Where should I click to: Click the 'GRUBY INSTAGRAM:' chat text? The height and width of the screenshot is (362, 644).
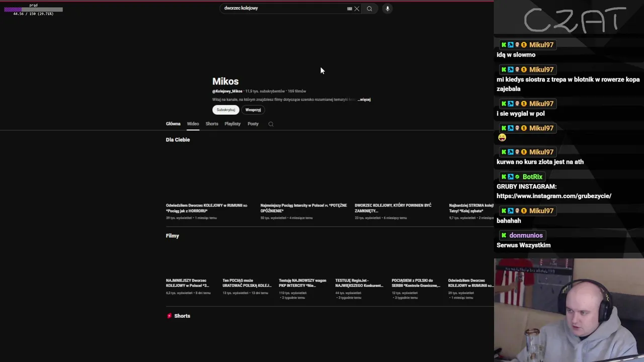(x=527, y=187)
